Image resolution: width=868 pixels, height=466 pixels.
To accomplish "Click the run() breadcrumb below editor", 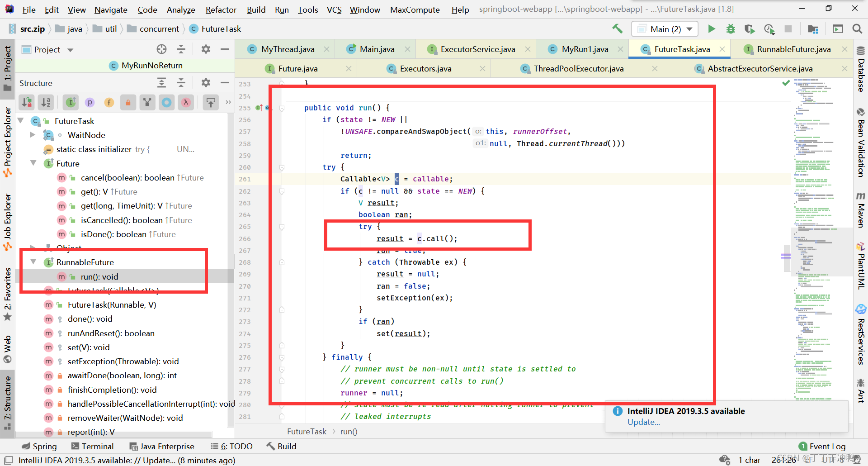I will click(349, 432).
